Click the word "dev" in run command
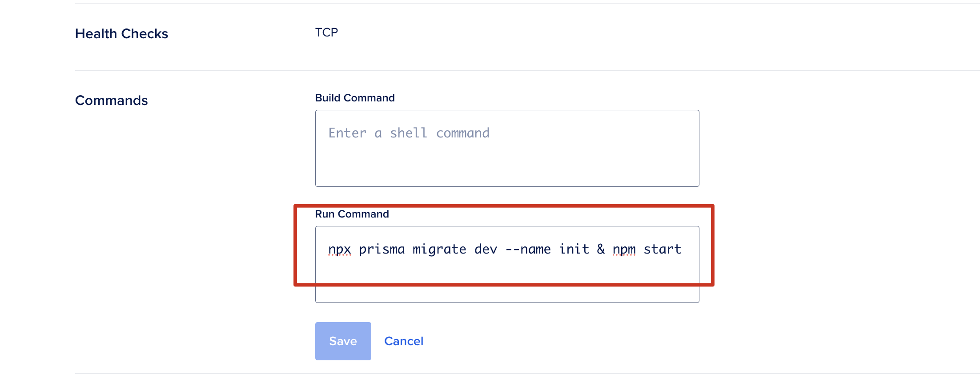The image size is (980, 387). click(x=486, y=250)
